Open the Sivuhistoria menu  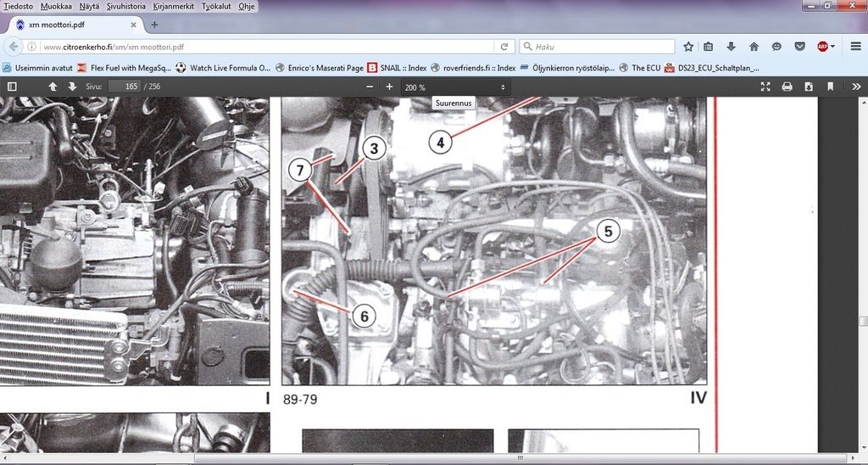(x=126, y=6)
